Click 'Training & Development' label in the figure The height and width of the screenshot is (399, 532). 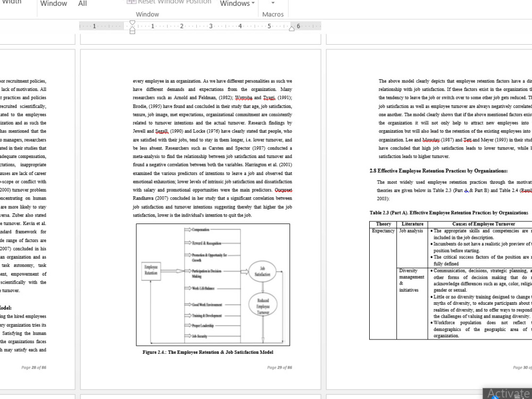(206, 315)
